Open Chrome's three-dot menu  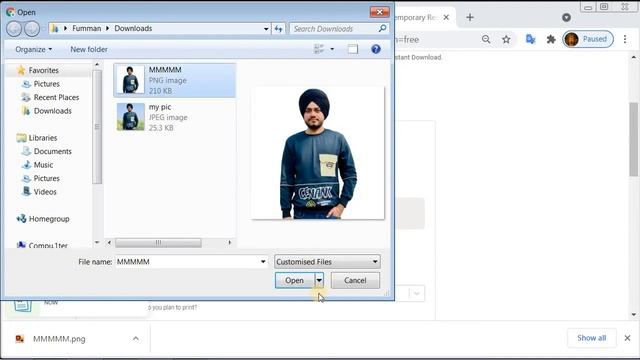625,39
